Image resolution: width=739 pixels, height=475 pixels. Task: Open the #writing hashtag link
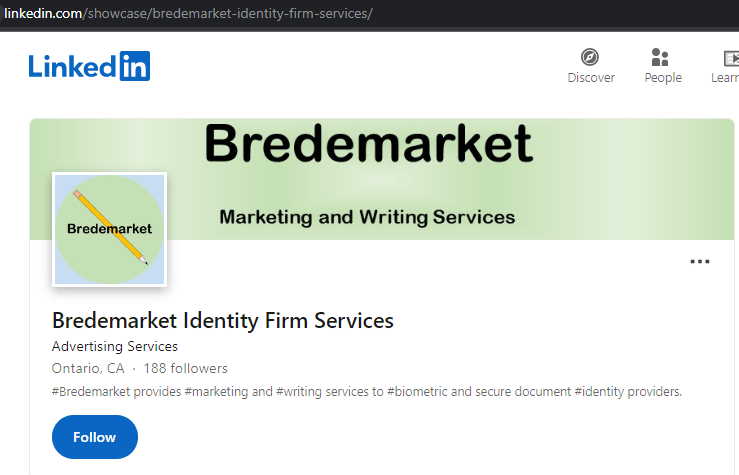[298, 392]
